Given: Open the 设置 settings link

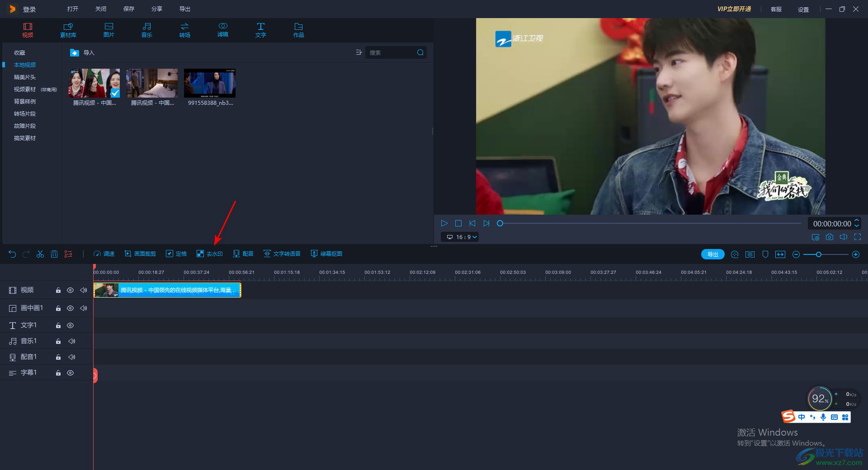Looking at the screenshot, I should click(803, 9).
